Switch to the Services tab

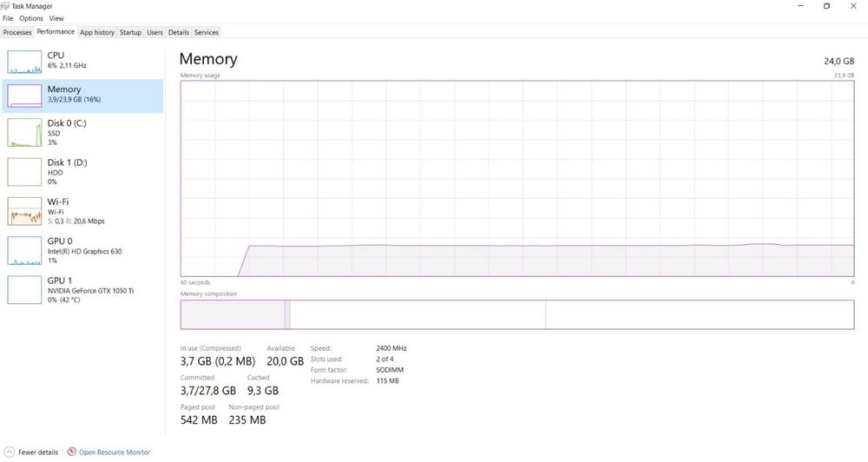click(207, 32)
